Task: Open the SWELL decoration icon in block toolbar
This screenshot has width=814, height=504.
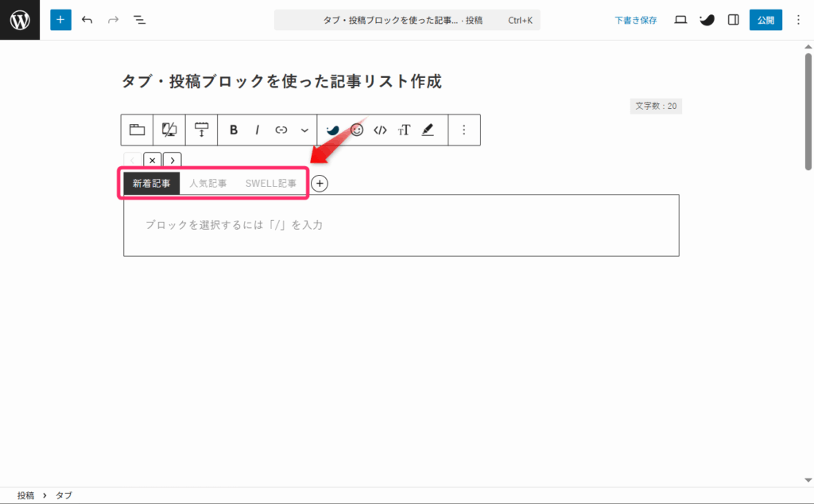Action: (x=333, y=130)
